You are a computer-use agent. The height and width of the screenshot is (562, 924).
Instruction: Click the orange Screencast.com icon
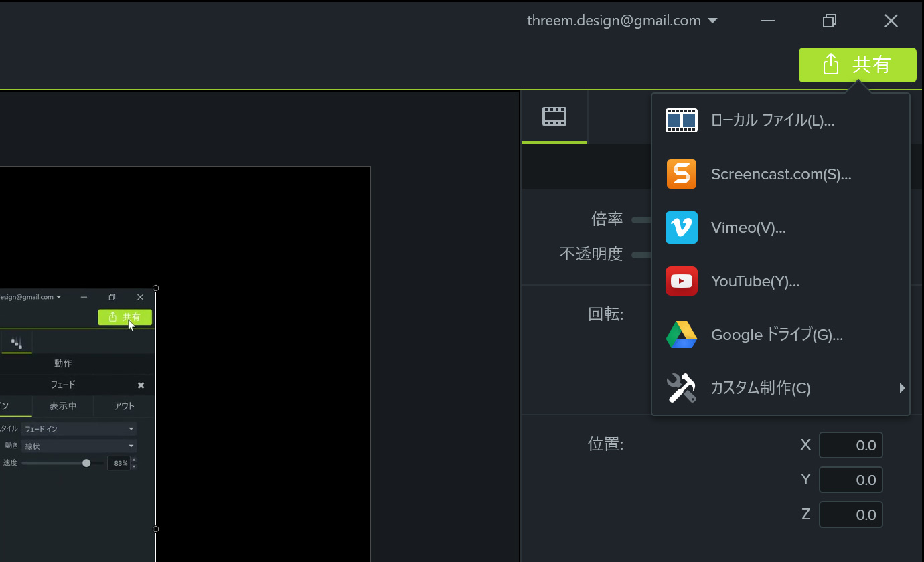(x=681, y=174)
